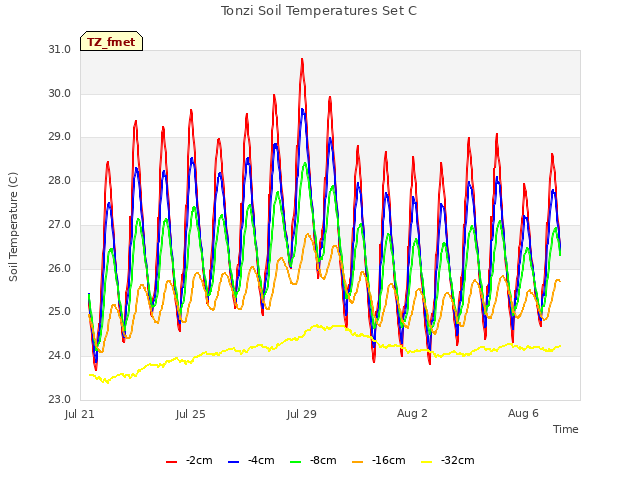This screenshot has width=640, height=480.
Task: Click the Jul 25 x-axis tick label
Action: pyautogui.click(x=191, y=414)
